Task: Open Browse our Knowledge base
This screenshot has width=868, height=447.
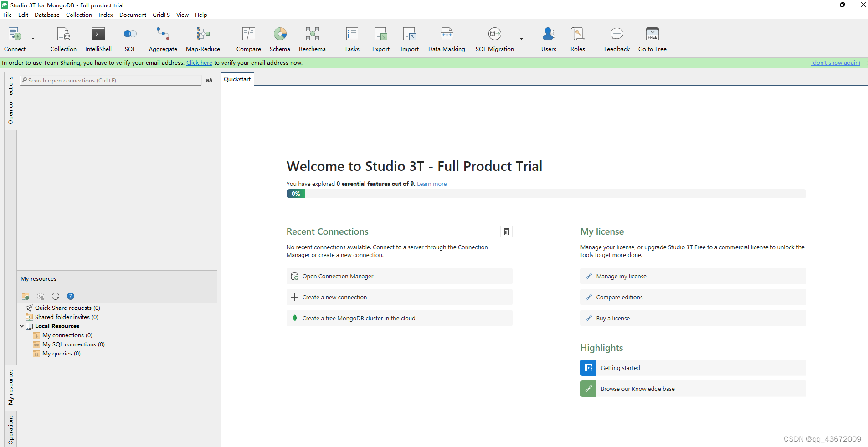Action: (x=693, y=389)
